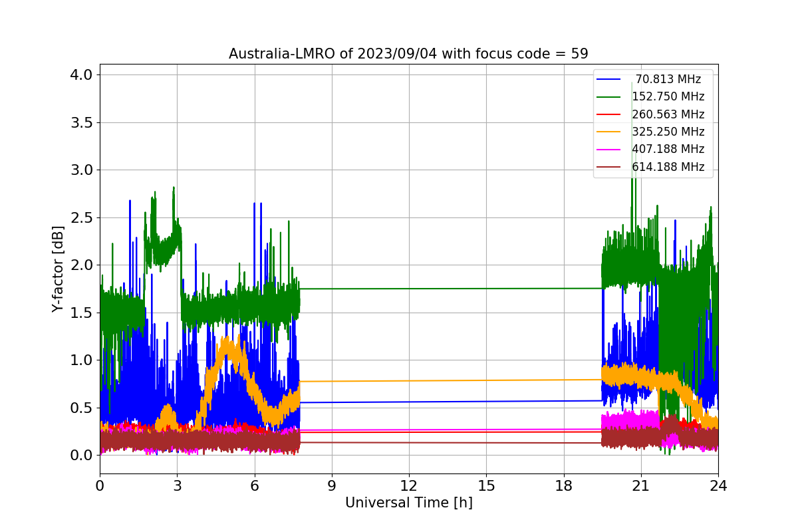This screenshot has height=532, width=798.
Task: Click the x-axis tick label '0'
Action: 100,485
